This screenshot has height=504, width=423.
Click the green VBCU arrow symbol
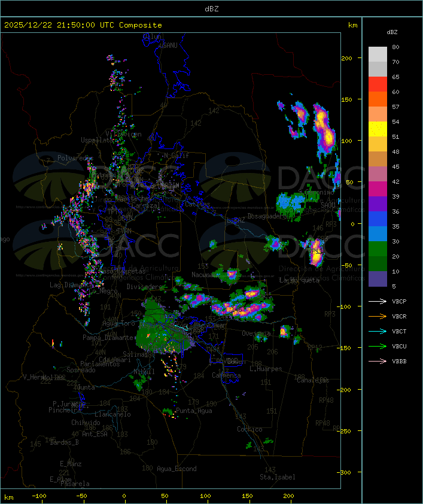(378, 346)
